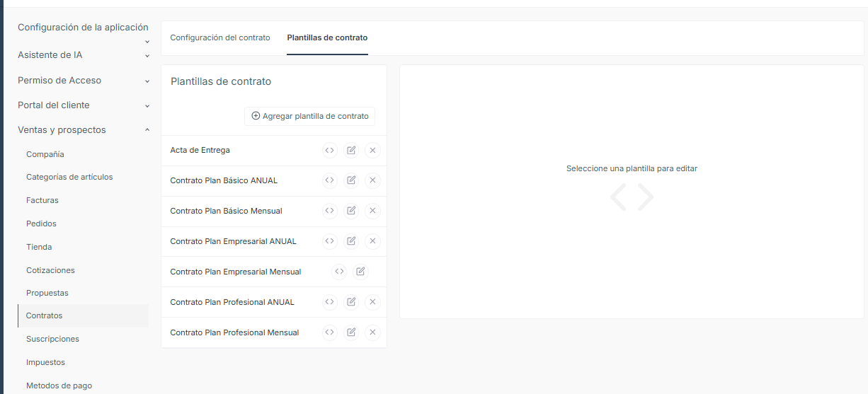The height and width of the screenshot is (394, 868).
Task: Open Cotizaciones settings
Action: (50, 270)
